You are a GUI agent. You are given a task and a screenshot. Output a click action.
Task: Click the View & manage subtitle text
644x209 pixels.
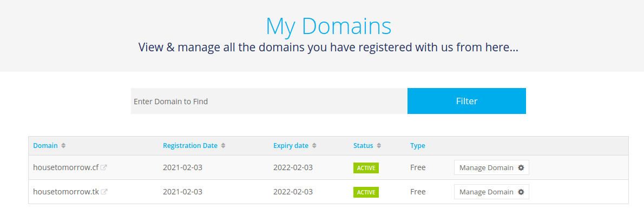coord(328,47)
